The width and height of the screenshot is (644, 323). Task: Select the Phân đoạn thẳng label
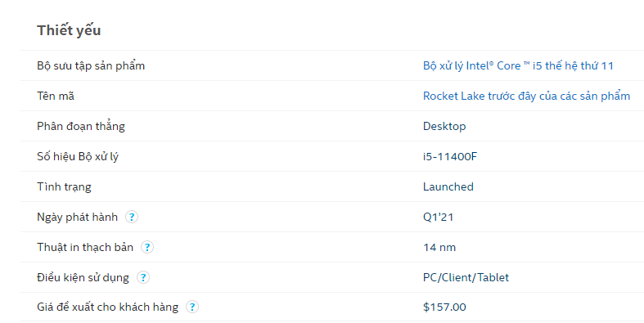81,127
